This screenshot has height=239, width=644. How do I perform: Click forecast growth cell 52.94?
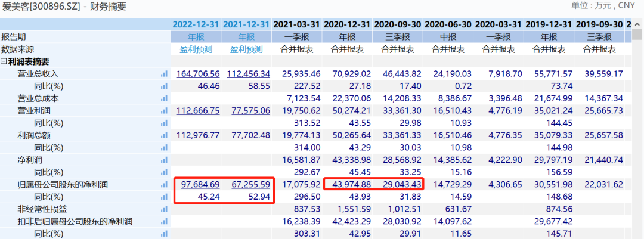[x=259, y=197]
